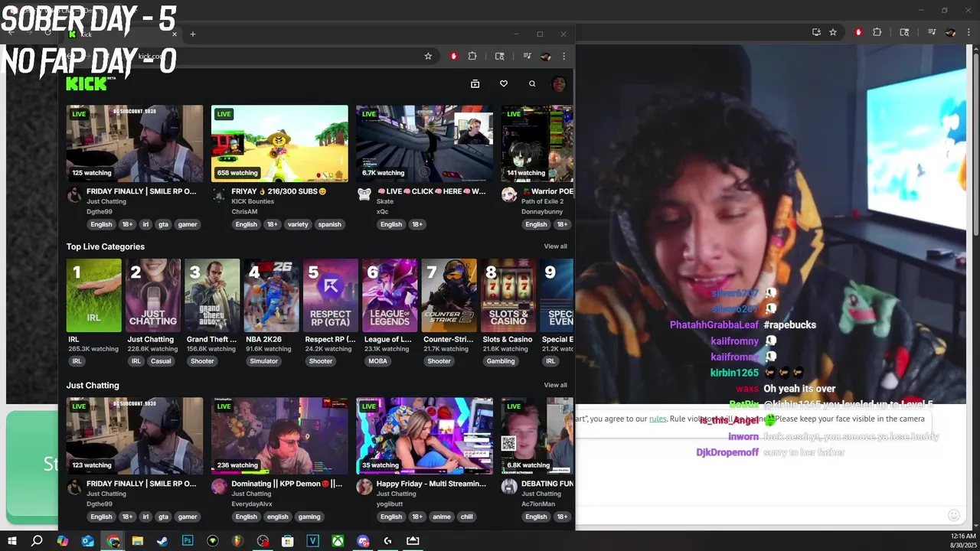The width and height of the screenshot is (980, 551).
Task: Open three-dot menu of background Chrome window
Action: (968, 32)
